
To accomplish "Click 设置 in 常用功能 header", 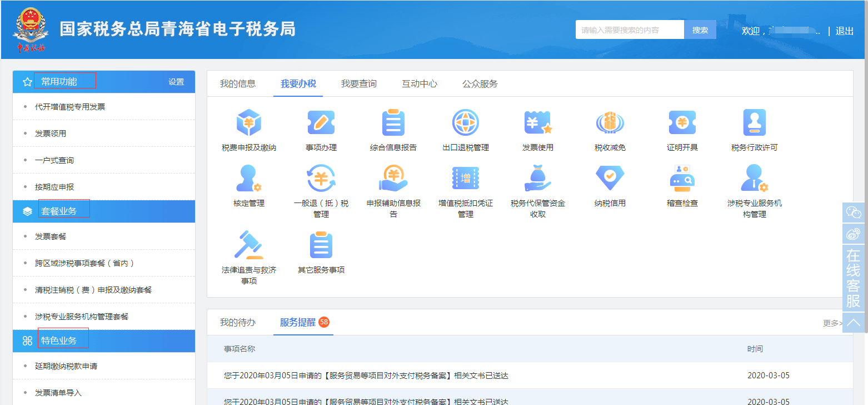I will click(x=176, y=82).
